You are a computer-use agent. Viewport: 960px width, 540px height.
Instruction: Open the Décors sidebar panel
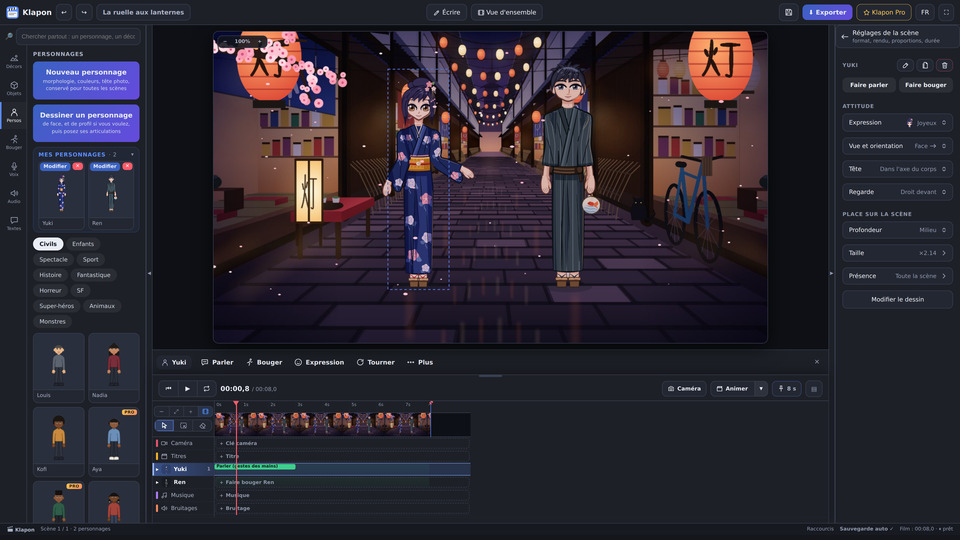tap(13, 61)
